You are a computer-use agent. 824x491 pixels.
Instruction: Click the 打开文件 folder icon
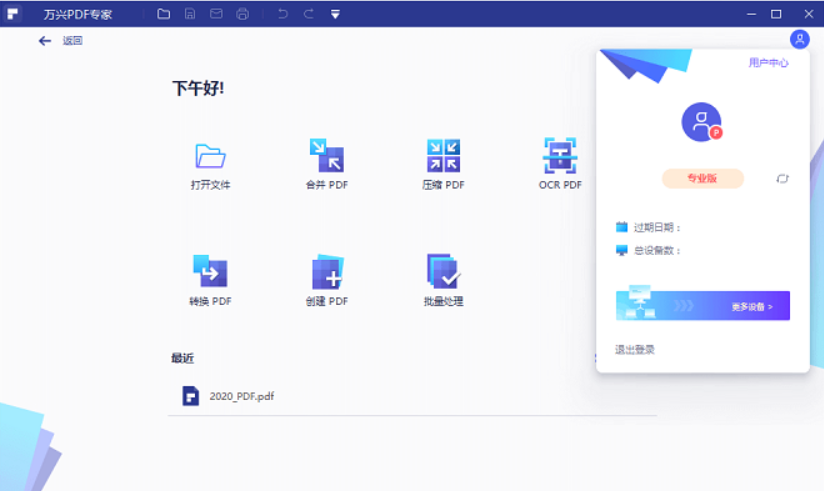[210, 156]
